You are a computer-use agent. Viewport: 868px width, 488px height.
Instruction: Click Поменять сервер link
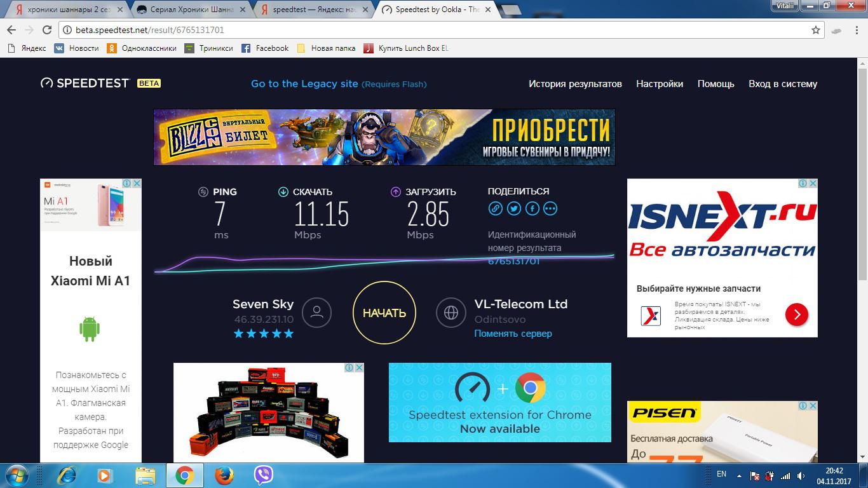[x=513, y=334]
